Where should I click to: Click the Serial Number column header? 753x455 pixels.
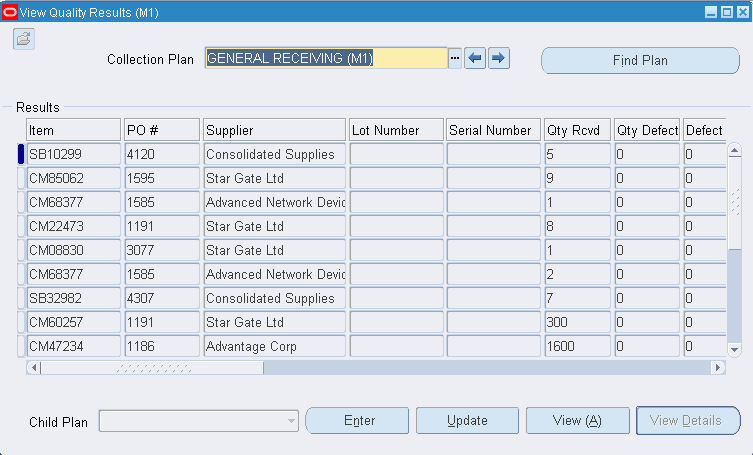[493, 130]
